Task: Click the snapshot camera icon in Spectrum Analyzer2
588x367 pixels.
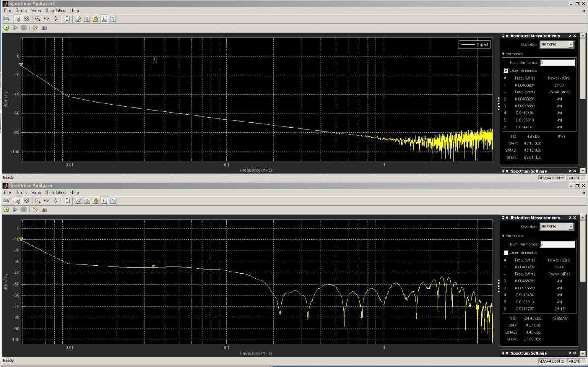Action: 44,28
